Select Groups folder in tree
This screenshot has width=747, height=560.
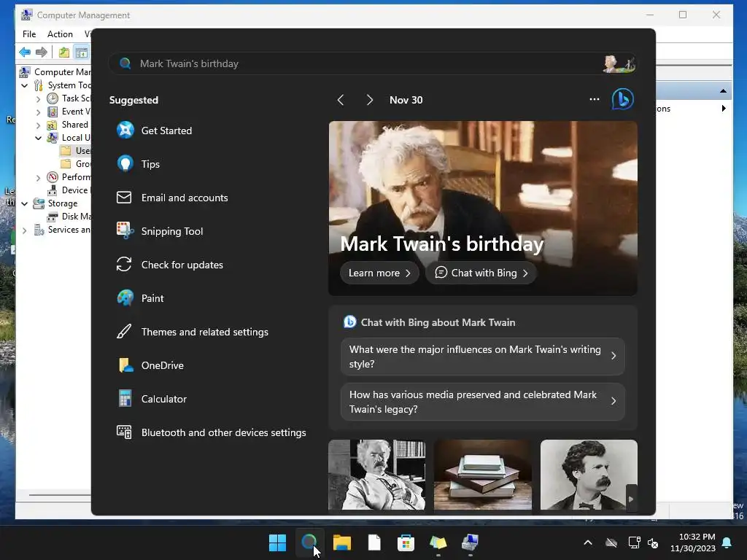pos(76,164)
